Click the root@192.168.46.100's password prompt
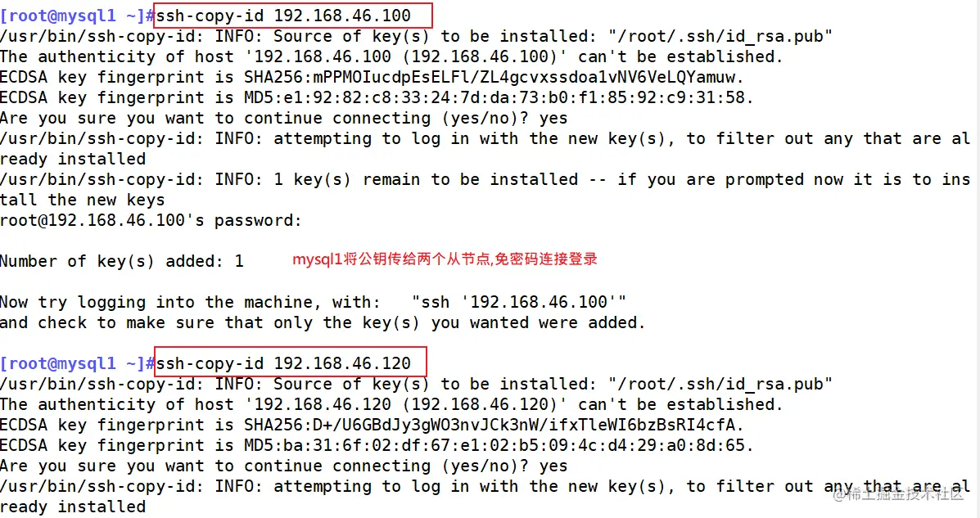Screen dimensions: 980x518 [151, 220]
